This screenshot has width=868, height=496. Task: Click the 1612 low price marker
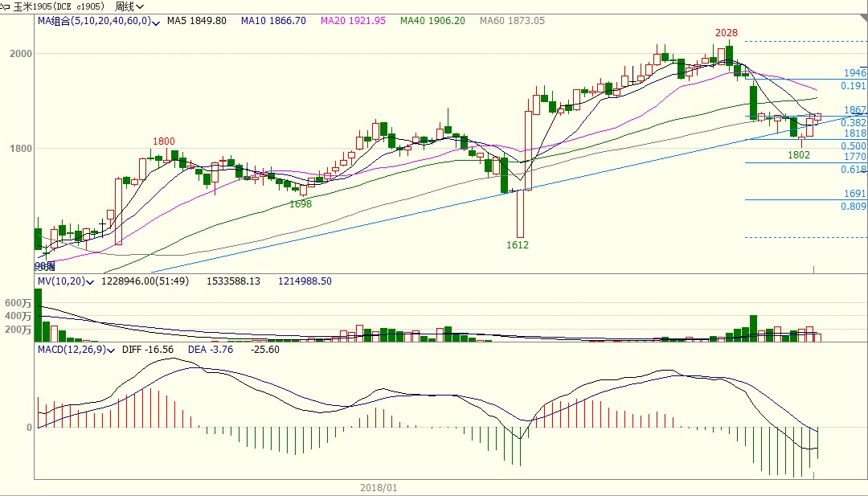tap(518, 244)
